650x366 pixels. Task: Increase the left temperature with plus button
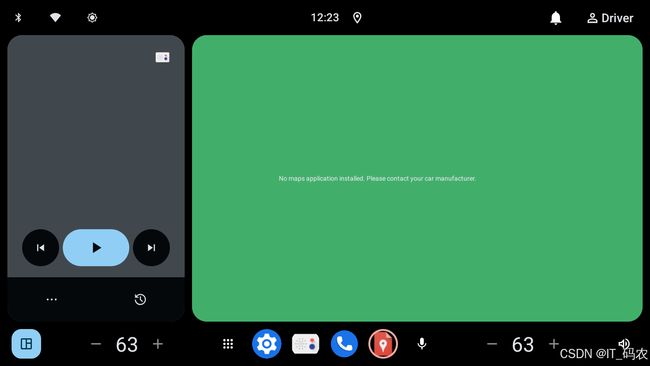click(158, 344)
